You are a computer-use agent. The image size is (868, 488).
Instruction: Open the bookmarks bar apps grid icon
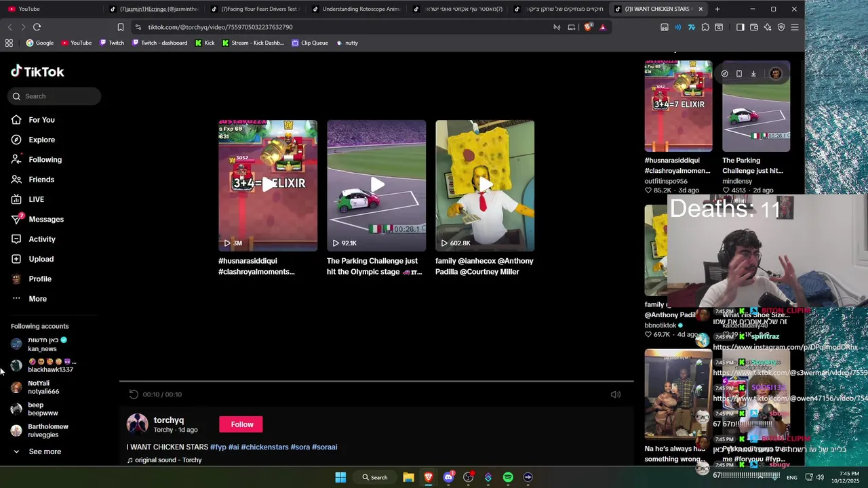point(9,43)
